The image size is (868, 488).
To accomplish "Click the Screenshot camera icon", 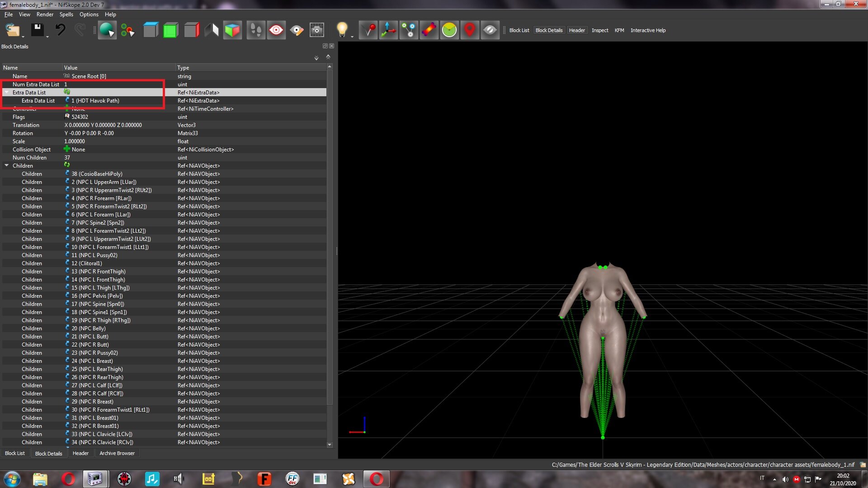I will tap(317, 30).
